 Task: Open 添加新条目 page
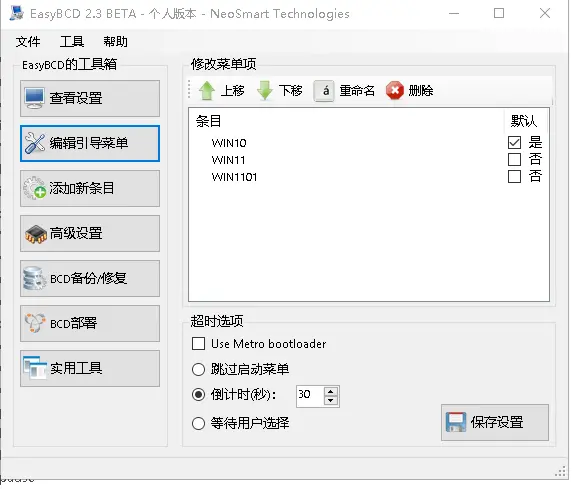90,189
